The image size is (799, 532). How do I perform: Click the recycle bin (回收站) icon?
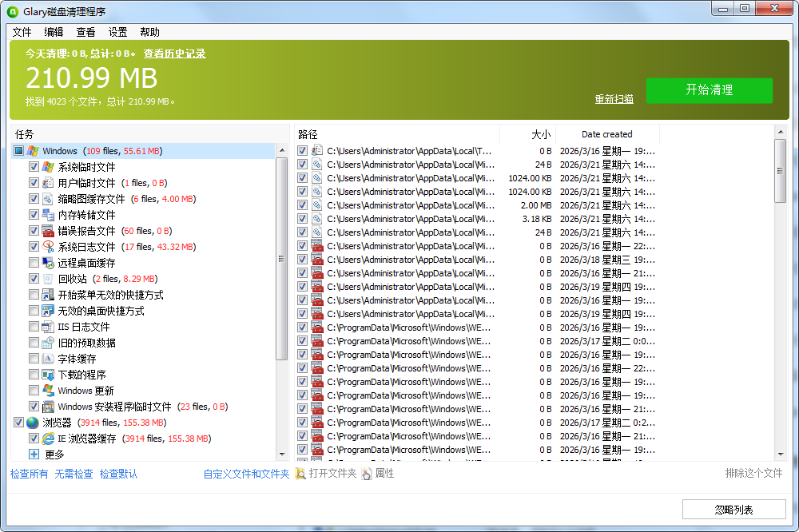48,279
